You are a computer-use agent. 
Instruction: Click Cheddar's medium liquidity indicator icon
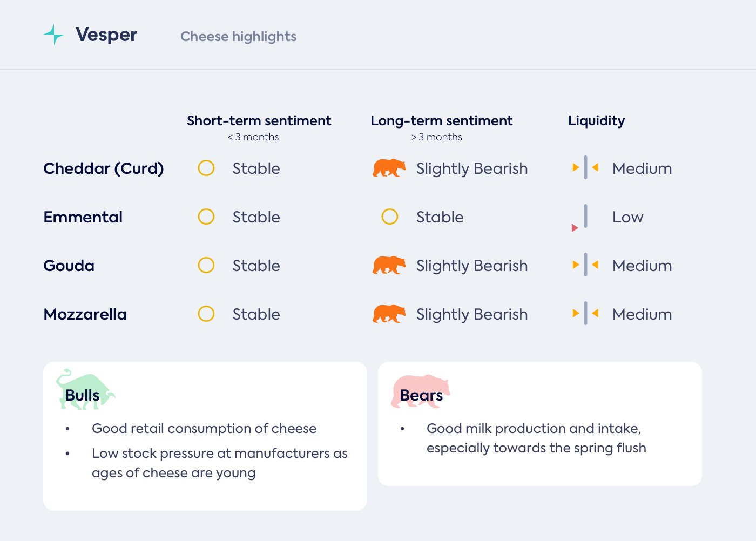click(x=585, y=168)
